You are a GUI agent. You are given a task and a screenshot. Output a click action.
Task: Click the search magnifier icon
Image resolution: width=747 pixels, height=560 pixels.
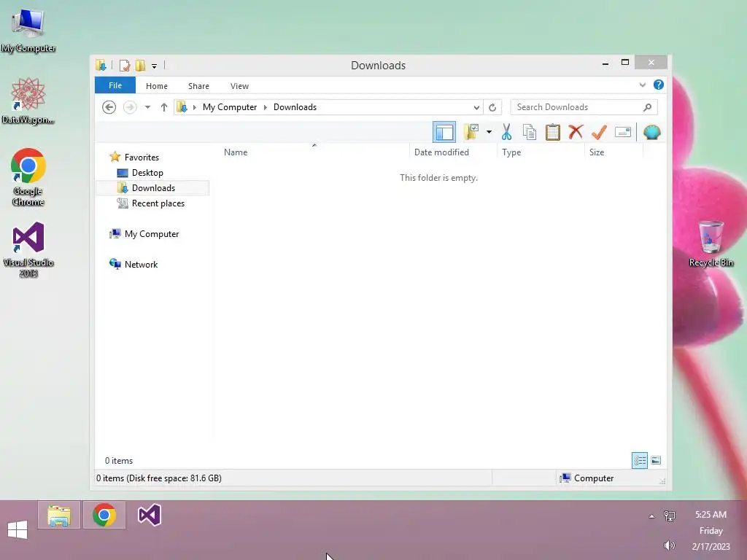click(648, 107)
